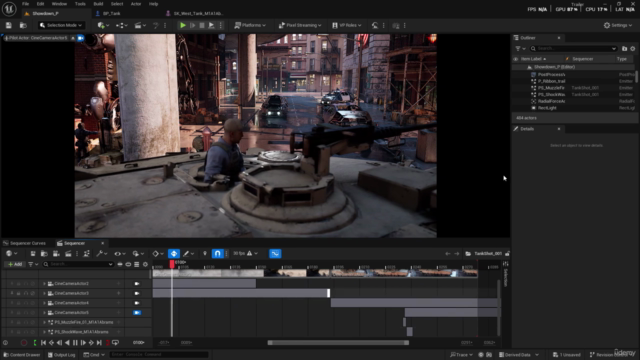Click the red playhead marker on timeline
Screen dimensions: 640x360
[x=172, y=264]
